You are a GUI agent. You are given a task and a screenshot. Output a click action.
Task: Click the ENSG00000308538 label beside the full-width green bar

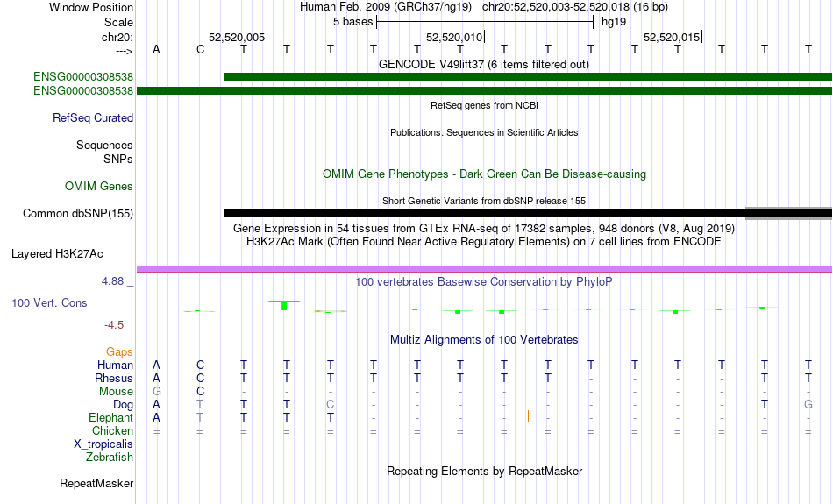(83, 91)
